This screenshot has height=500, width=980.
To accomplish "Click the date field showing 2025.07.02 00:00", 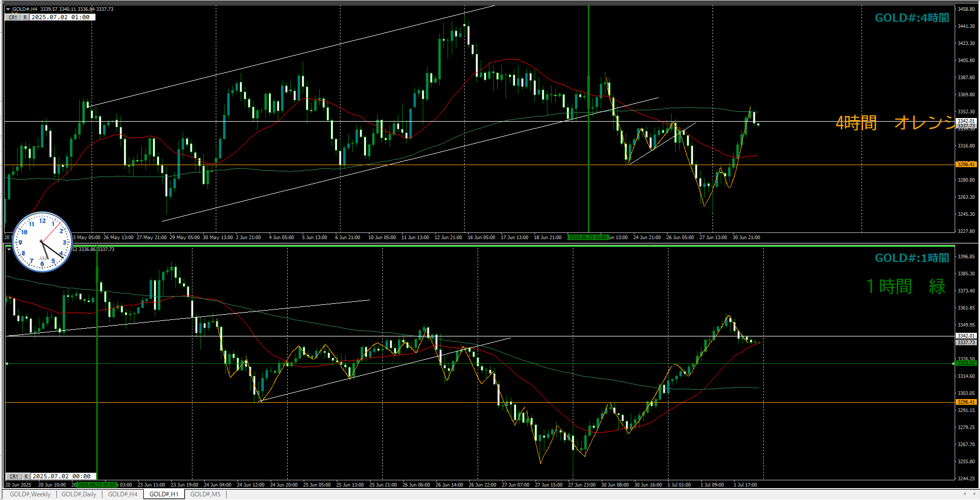I will click(63, 476).
